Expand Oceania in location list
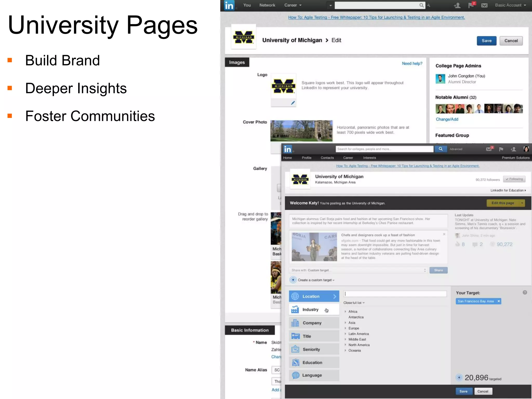532x399 pixels. (345, 350)
